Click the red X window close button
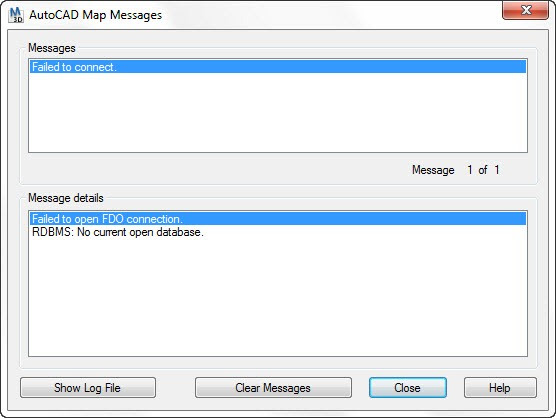 point(526,10)
